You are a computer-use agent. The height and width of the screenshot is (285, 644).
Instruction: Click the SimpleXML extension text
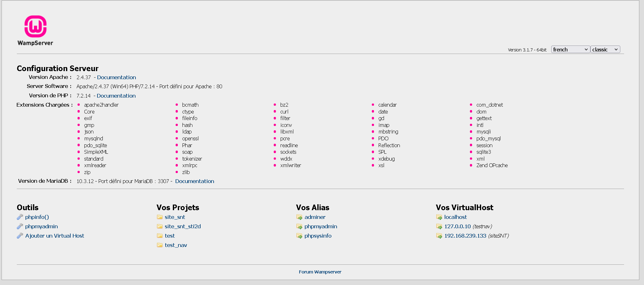pos(96,152)
